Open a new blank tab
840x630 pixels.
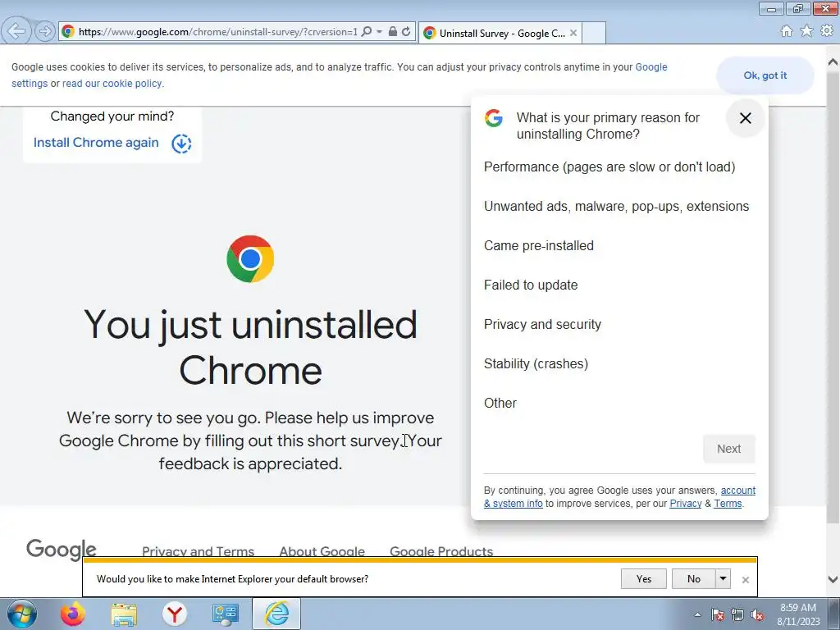coord(594,33)
